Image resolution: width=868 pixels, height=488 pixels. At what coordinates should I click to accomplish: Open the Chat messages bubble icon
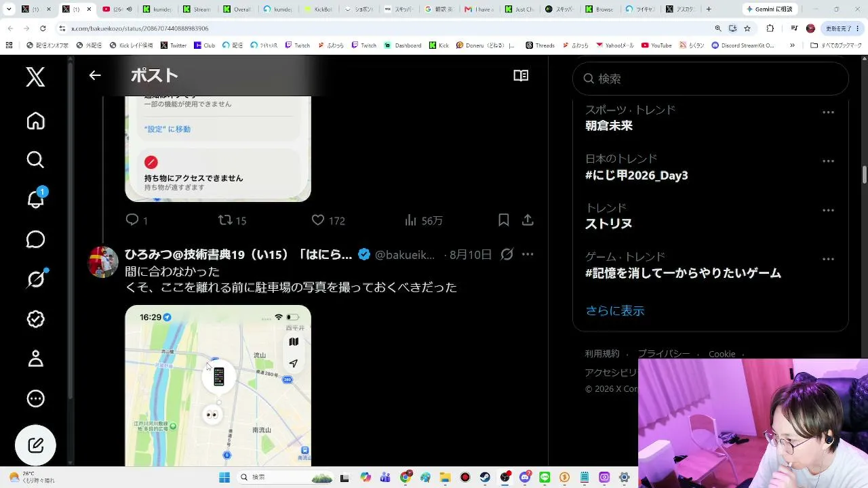pyautogui.click(x=35, y=239)
